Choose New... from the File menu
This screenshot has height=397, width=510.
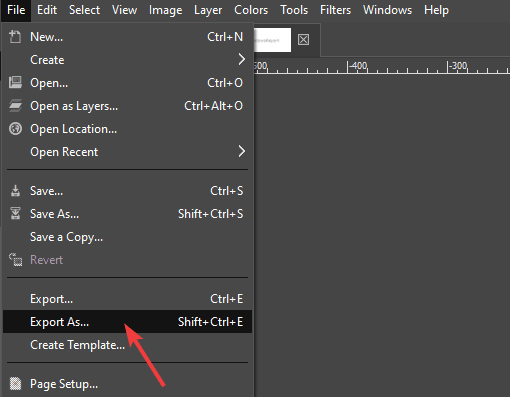127,37
